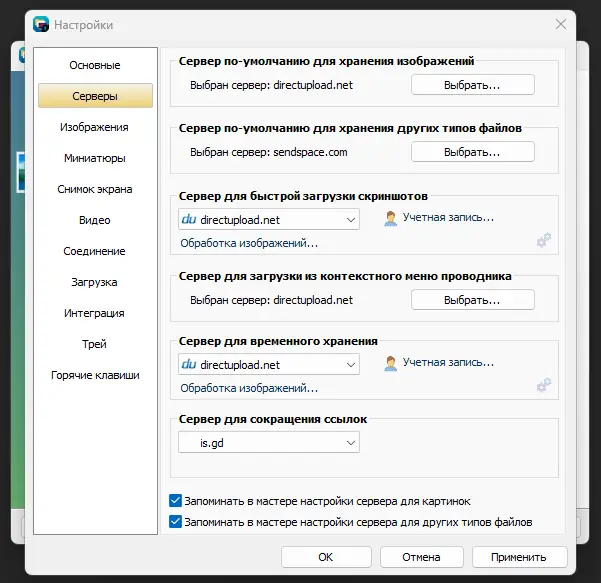Open Учетная запись link for quick screenshot server
Screen dimensions: 601x583
pyautogui.click(x=448, y=217)
